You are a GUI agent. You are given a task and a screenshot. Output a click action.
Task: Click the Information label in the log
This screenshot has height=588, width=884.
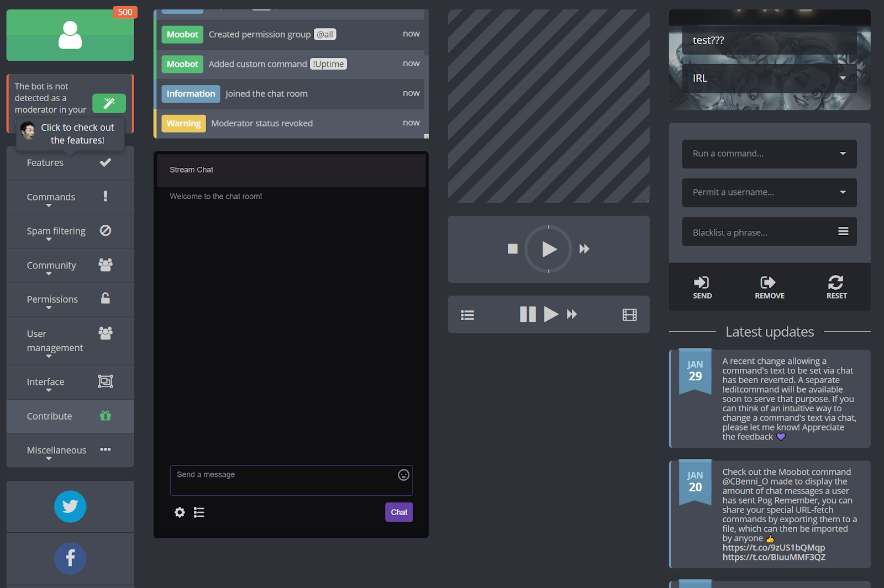(x=191, y=94)
